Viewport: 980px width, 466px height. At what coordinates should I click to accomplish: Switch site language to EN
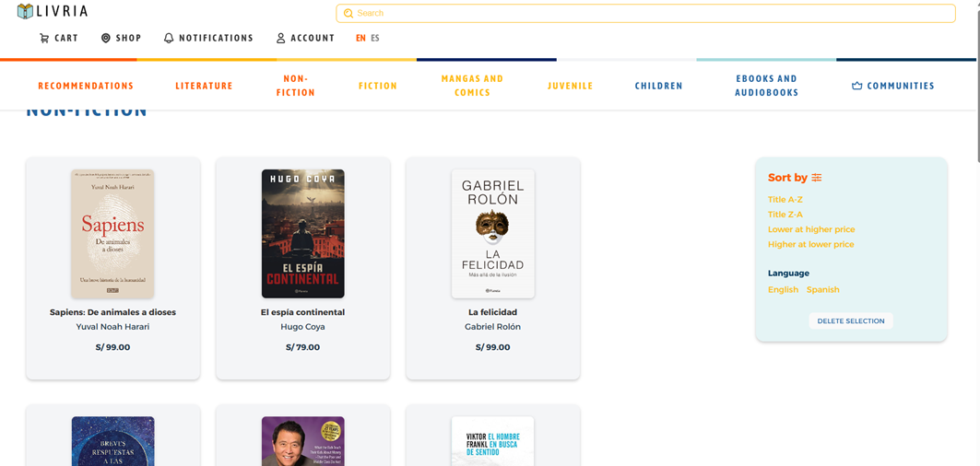360,38
